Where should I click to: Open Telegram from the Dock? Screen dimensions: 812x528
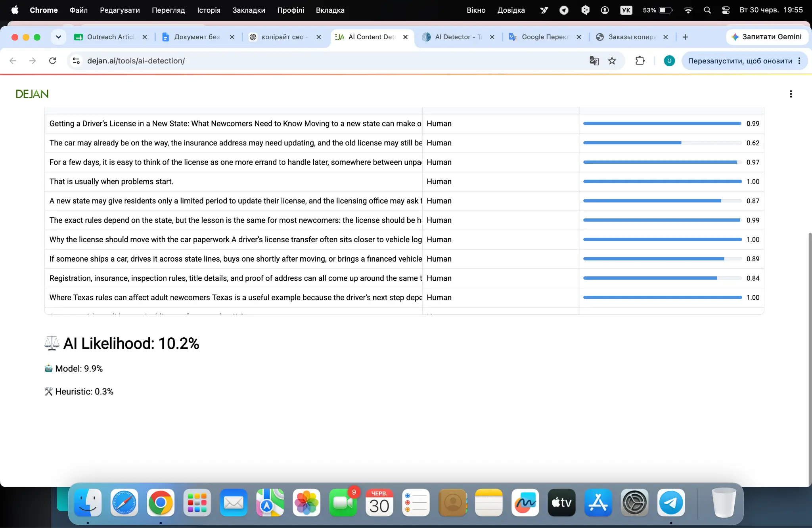(671, 503)
